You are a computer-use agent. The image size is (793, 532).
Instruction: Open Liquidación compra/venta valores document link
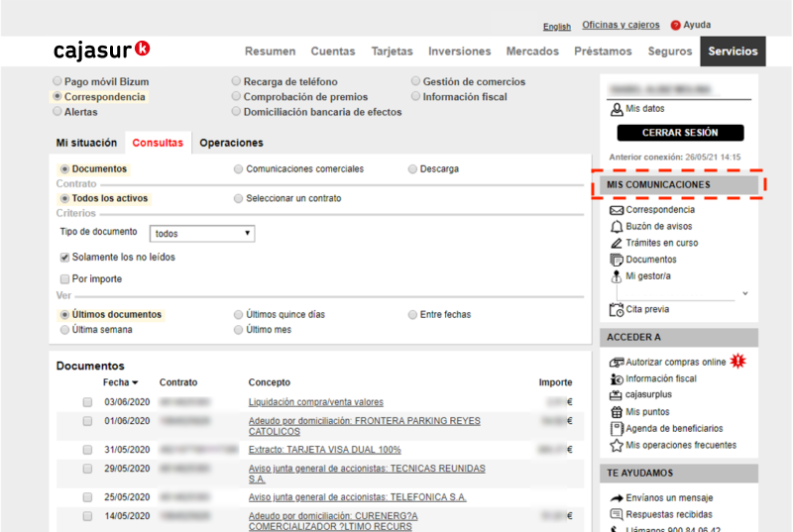coord(315,402)
